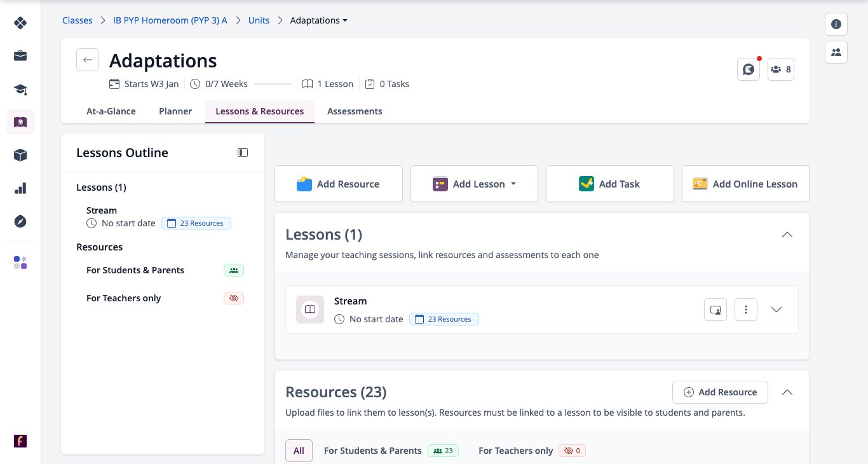Click the Add Online Lesson button
868x464 pixels.
click(745, 184)
